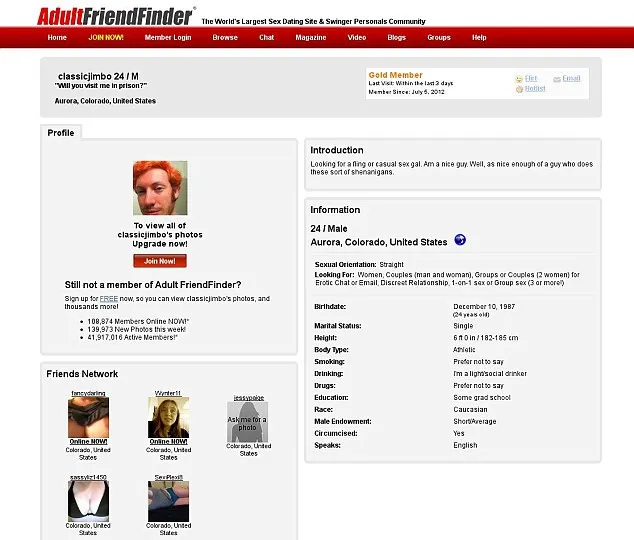Open the JOIN NOW! menu item

tap(106, 38)
